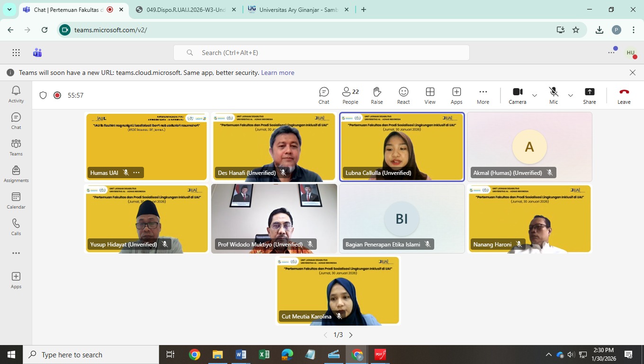Raise your hand in the meeting
The image size is (644, 364).
click(x=377, y=95)
